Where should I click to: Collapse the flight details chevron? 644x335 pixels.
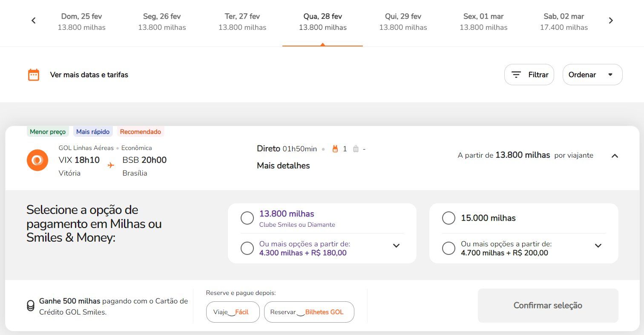(615, 156)
